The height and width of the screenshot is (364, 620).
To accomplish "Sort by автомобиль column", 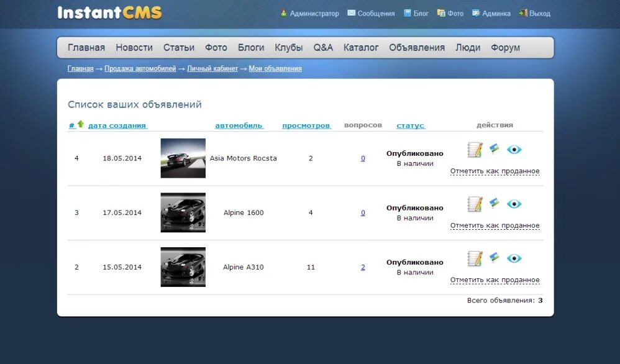I will pos(239,125).
